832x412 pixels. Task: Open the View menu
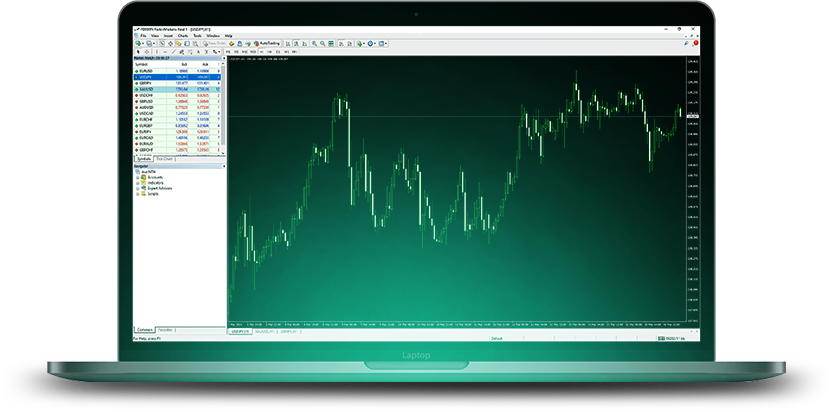point(155,36)
